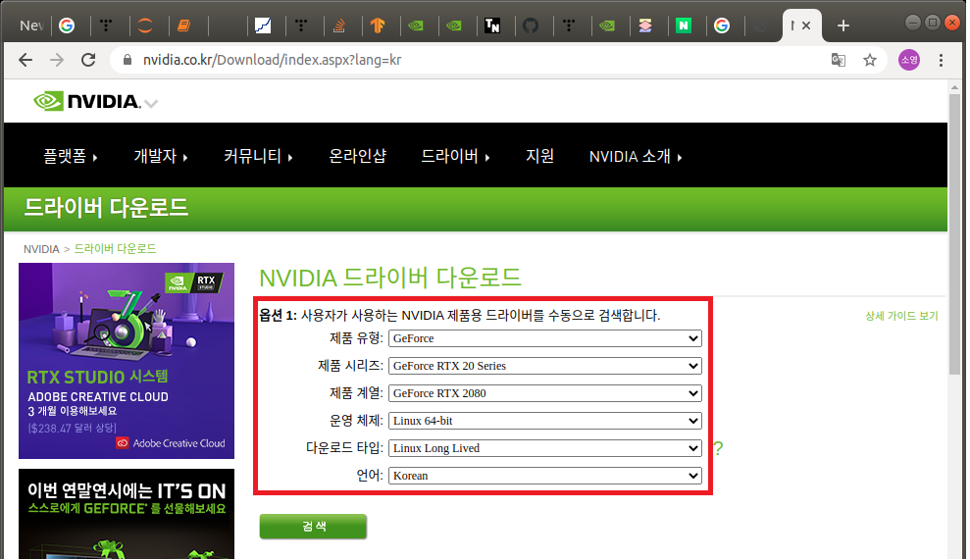Click the NVIDIA breadcrumb link

41,249
